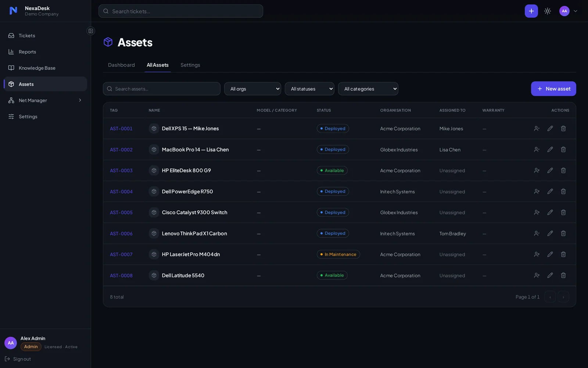Screen dimensions: 588x368
Task: Edit the Dell XPS 15 asset
Action: [x=550, y=128]
